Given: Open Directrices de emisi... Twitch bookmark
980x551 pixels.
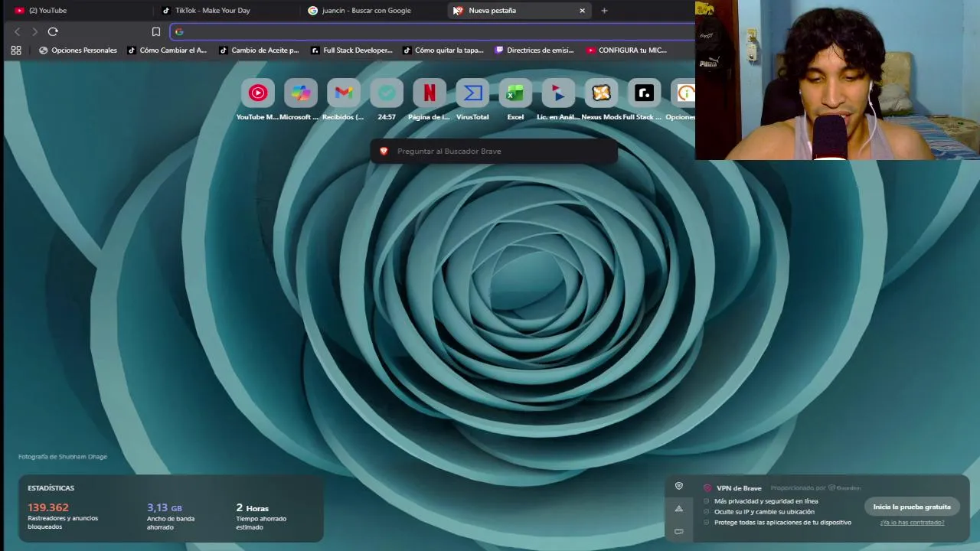Looking at the screenshot, I should pos(534,51).
